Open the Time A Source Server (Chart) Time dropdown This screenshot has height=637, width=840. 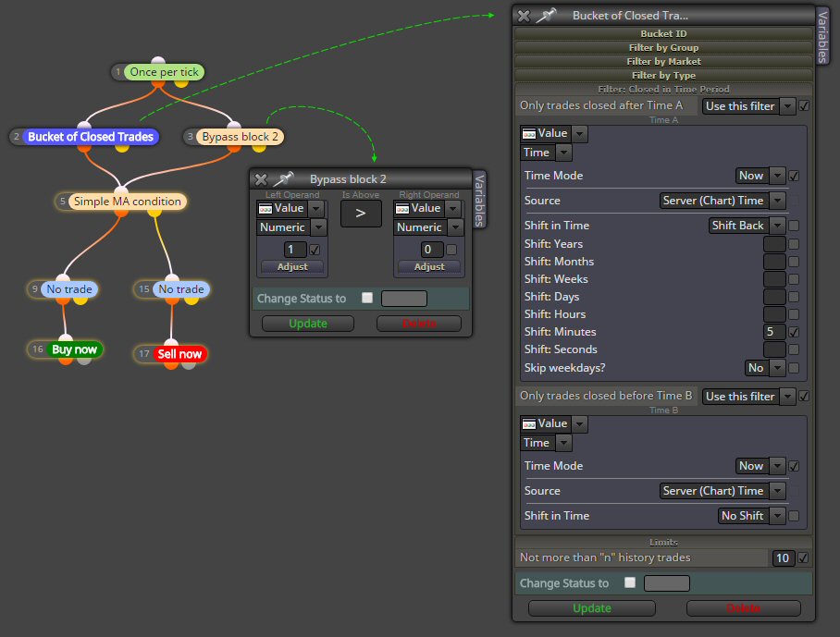[x=723, y=201]
